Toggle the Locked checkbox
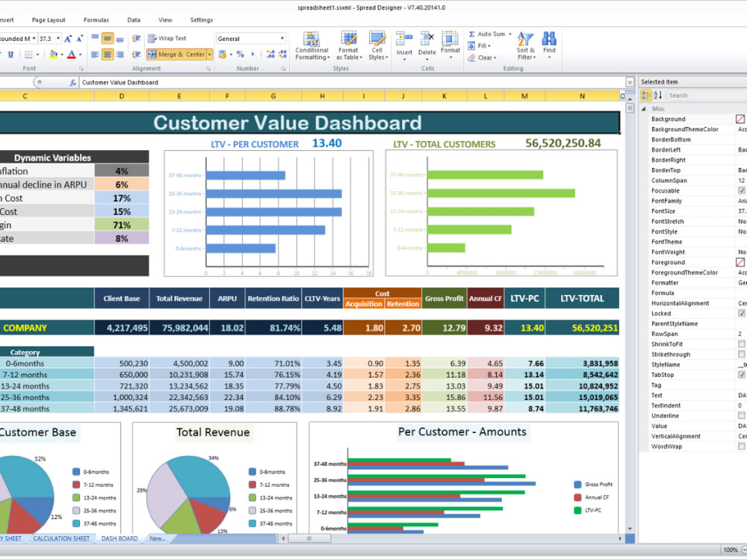The width and height of the screenshot is (747, 560). coord(741,314)
